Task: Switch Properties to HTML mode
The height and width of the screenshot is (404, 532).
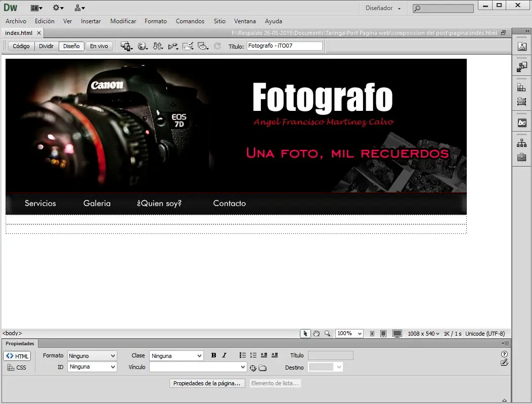Action: 17,356
